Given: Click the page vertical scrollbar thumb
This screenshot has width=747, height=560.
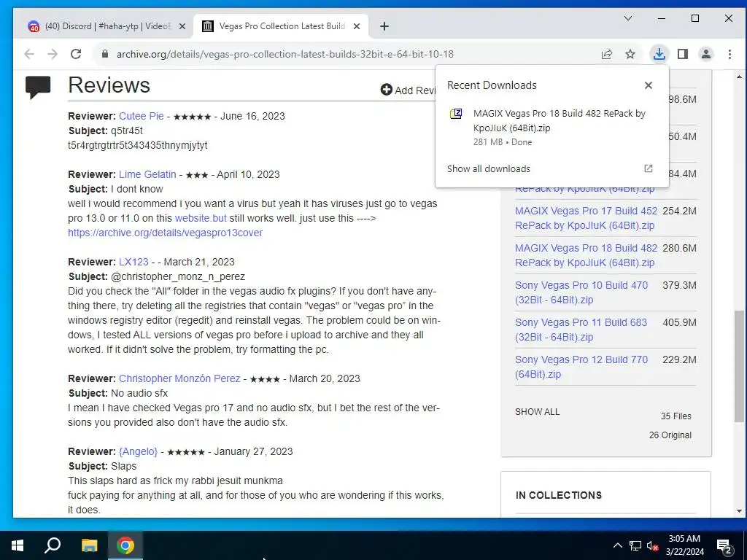Looking at the screenshot, I should (x=739, y=366).
